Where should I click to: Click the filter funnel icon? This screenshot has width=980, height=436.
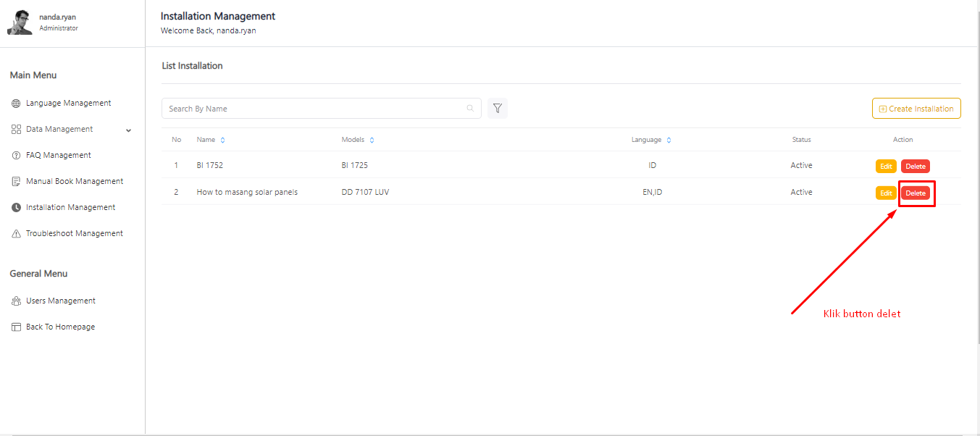click(498, 109)
